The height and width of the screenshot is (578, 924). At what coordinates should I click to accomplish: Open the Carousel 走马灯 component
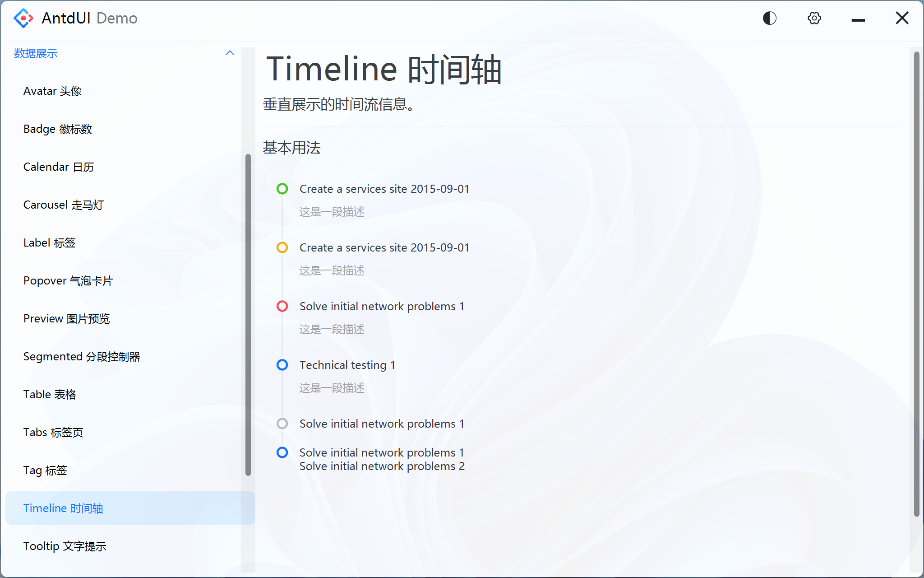tap(63, 205)
